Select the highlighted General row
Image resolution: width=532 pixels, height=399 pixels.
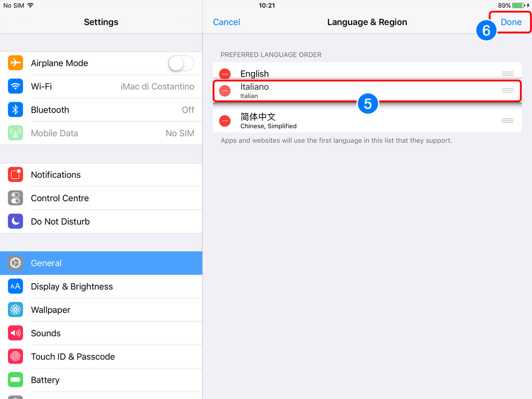(101, 263)
